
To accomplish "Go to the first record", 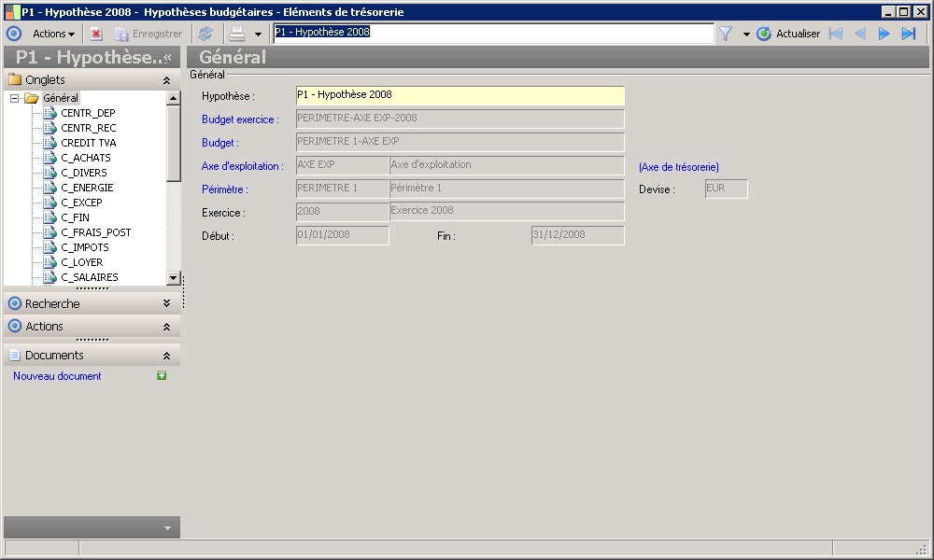I will coord(836,34).
